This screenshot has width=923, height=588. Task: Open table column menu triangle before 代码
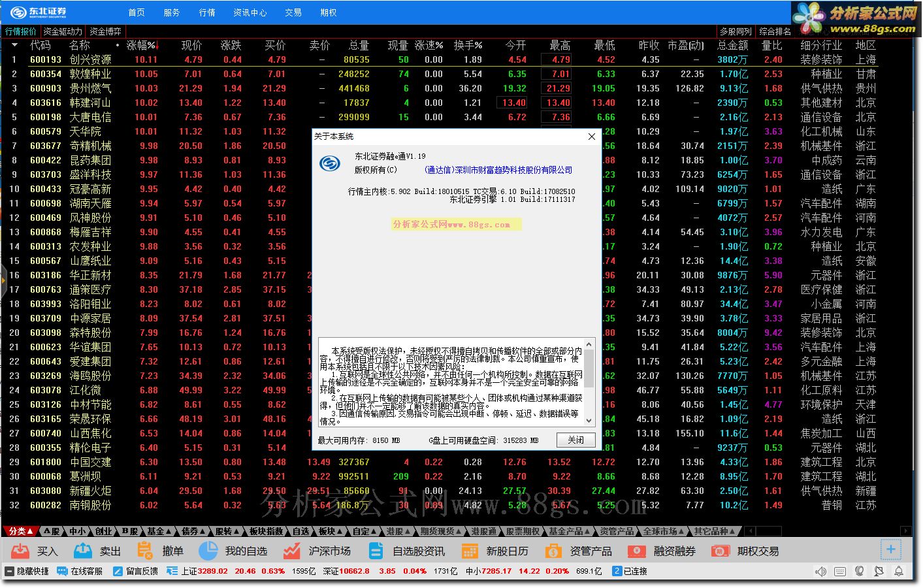click(14, 45)
